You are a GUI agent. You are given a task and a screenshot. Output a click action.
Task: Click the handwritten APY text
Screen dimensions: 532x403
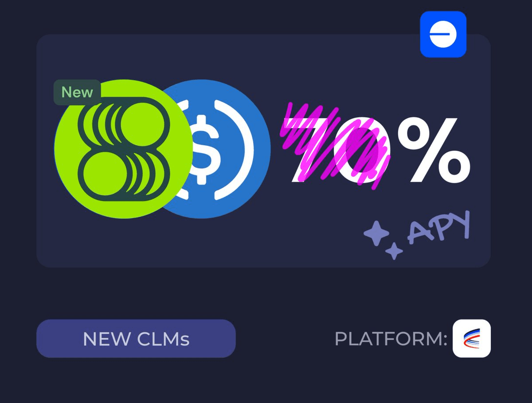(439, 227)
